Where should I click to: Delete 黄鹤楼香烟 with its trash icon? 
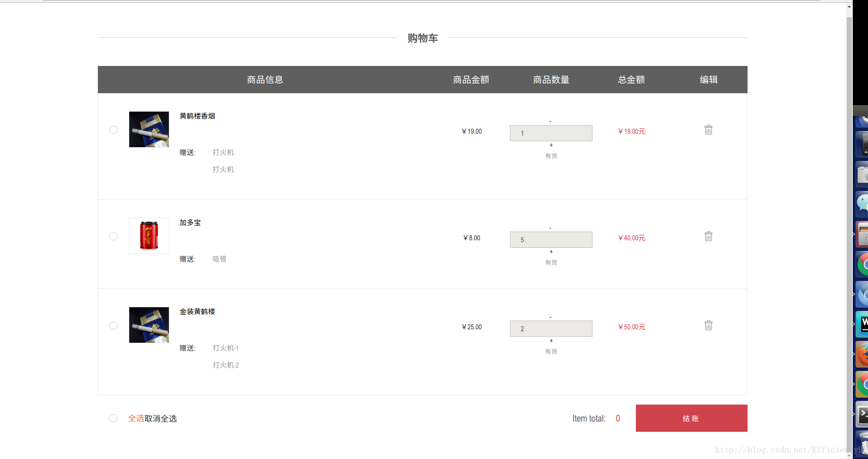point(708,130)
